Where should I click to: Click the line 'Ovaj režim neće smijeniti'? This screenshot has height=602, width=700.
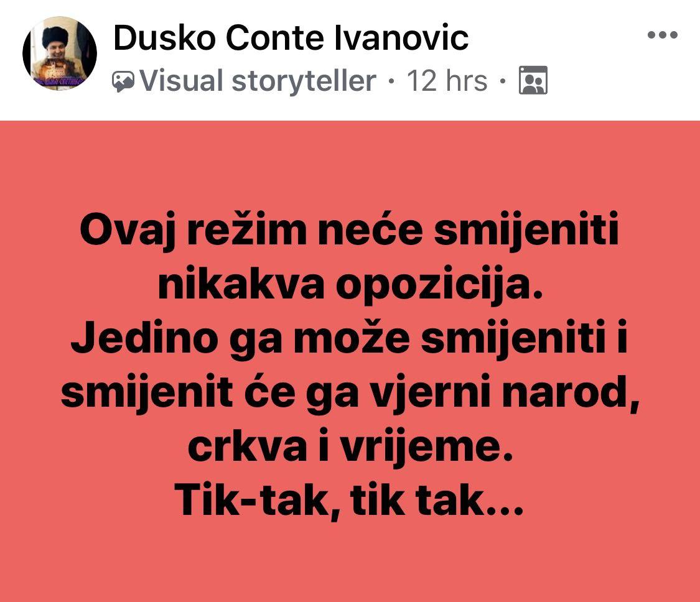point(350,233)
